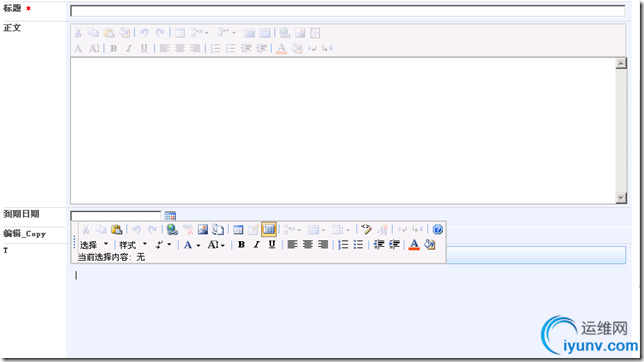Clear formatting with the crossed-A icon
The image size is (644, 362).
click(383, 229)
